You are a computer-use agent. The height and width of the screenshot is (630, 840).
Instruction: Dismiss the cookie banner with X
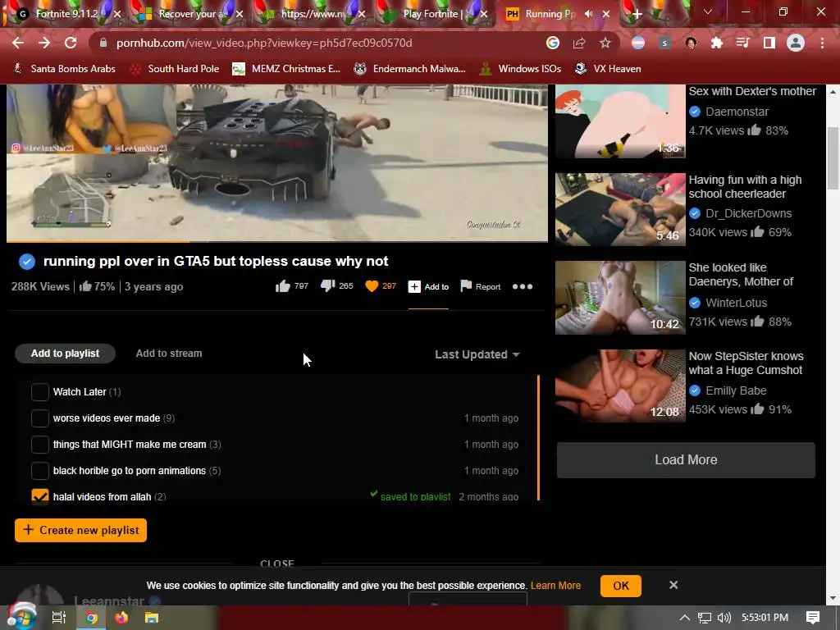673,585
